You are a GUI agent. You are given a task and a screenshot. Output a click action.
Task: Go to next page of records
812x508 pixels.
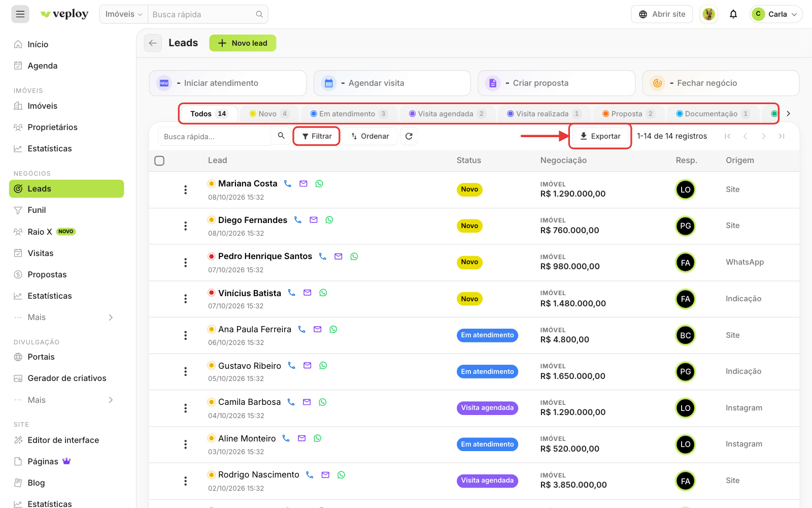point(763,136)
